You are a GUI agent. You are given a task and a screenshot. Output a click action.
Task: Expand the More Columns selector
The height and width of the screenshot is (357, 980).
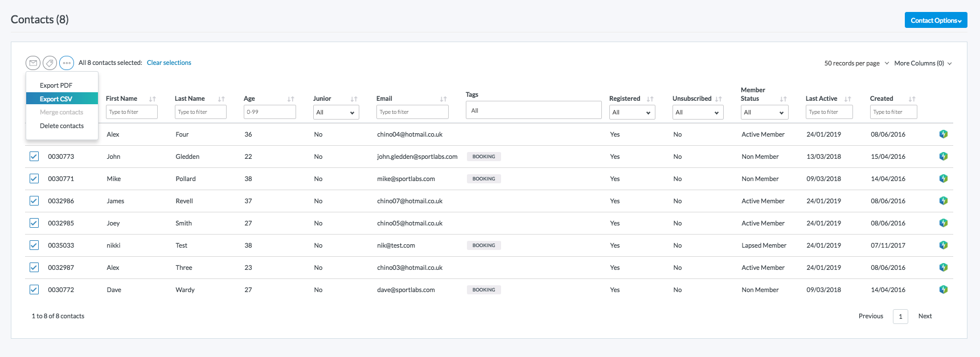[922, 63]
